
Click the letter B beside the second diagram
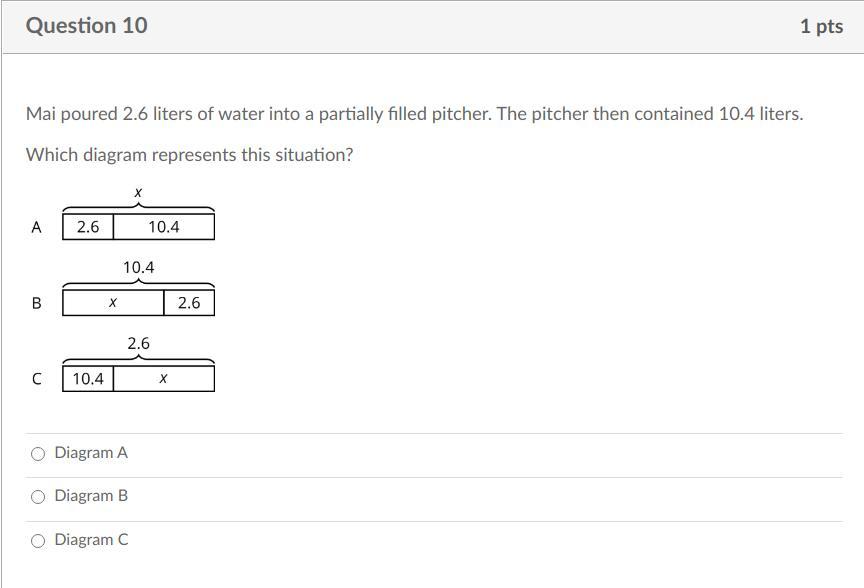pyautogui.click(x=37, y=303)
